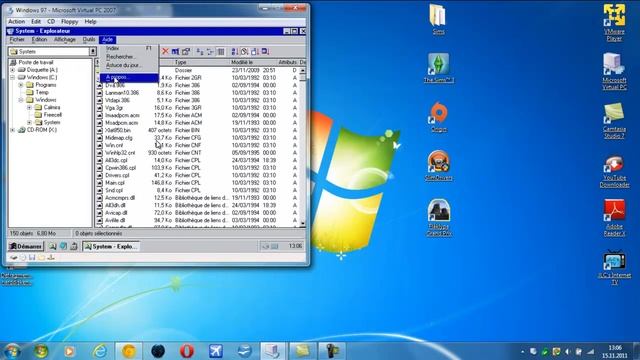640x360 pixels.
Task: Select file Avicap.dll
Action: (116, 213)
